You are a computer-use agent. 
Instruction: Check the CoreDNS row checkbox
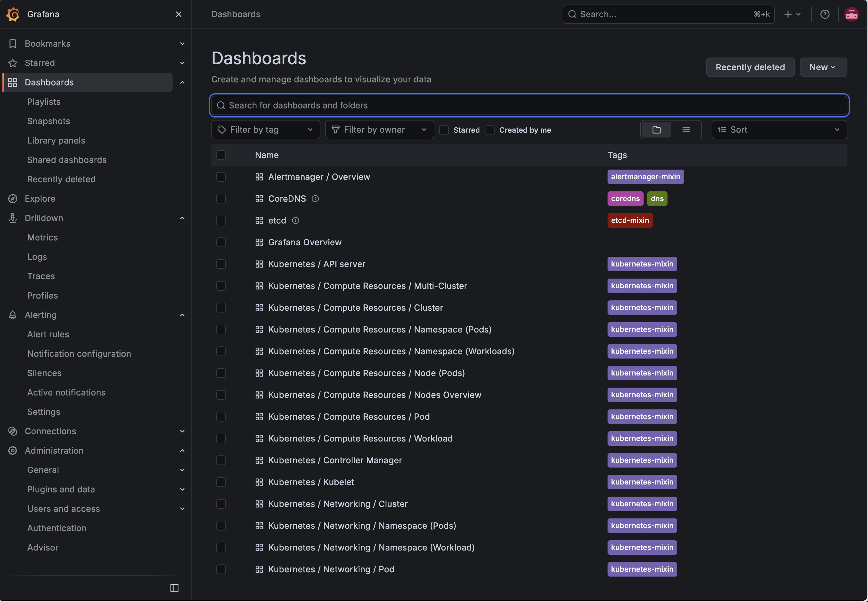(221, 199)
